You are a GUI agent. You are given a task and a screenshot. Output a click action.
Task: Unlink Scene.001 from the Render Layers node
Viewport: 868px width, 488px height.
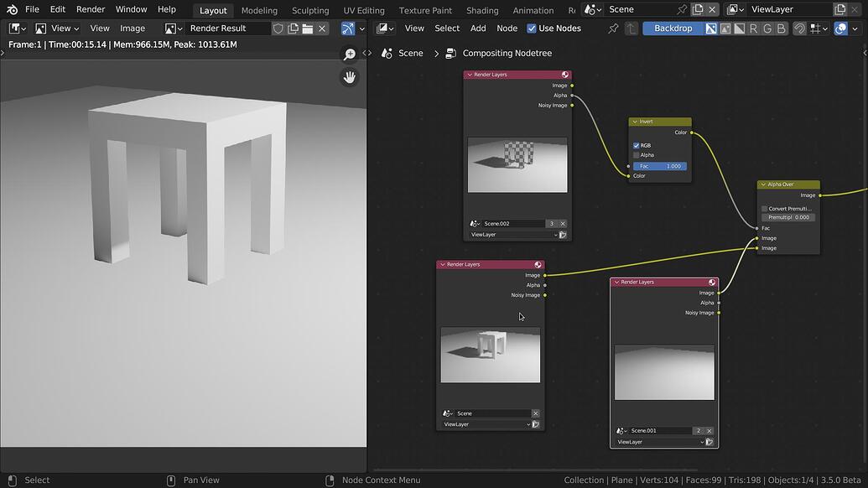pyautogui.click(x=709, y=430)
